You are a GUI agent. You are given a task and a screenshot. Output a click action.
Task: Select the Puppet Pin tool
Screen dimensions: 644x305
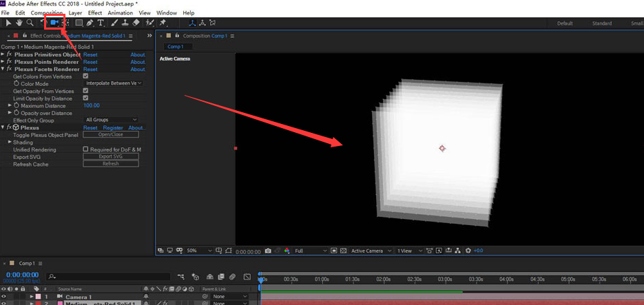tap(163, 23)
